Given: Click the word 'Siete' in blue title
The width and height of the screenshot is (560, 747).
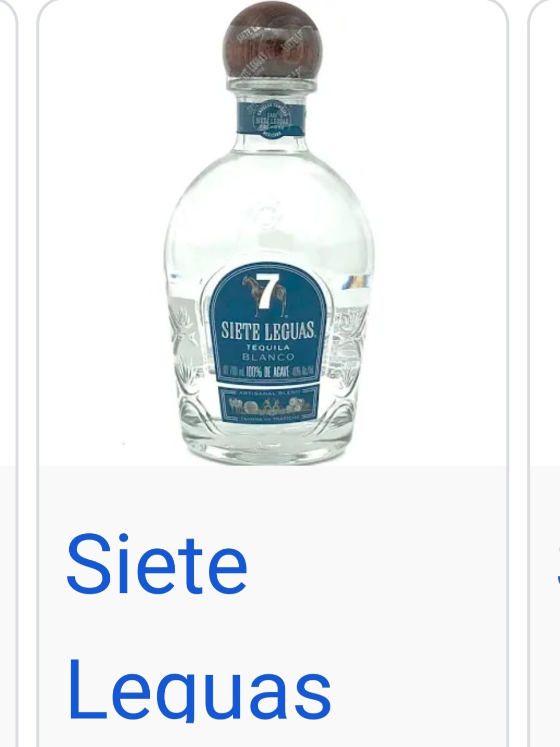Looking at the screenshot, I should (157, 564).
